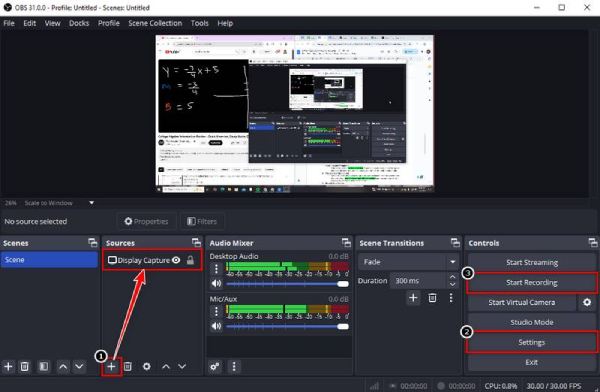
Task: Open the preview scaling dropdown
Action: tap(92, 203)
